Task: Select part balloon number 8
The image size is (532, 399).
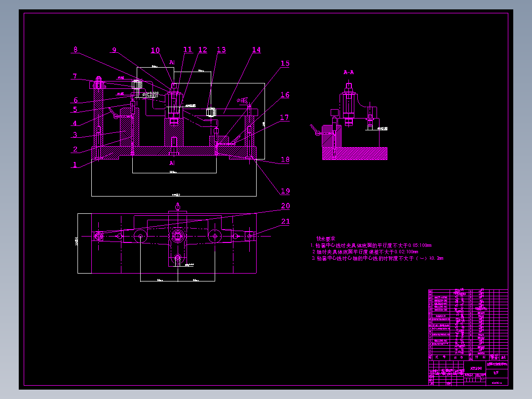Action: [x=76, y=49]
